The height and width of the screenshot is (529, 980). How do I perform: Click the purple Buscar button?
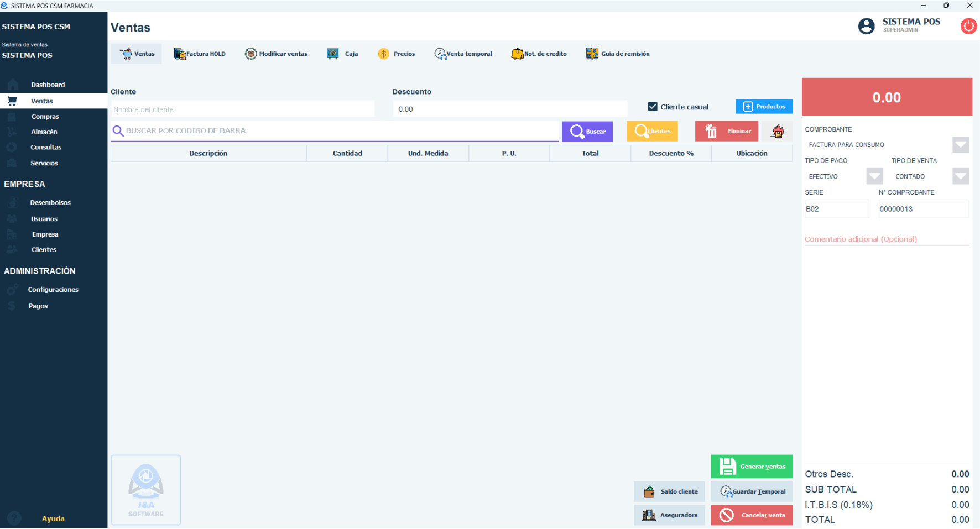tap(587, 132)
